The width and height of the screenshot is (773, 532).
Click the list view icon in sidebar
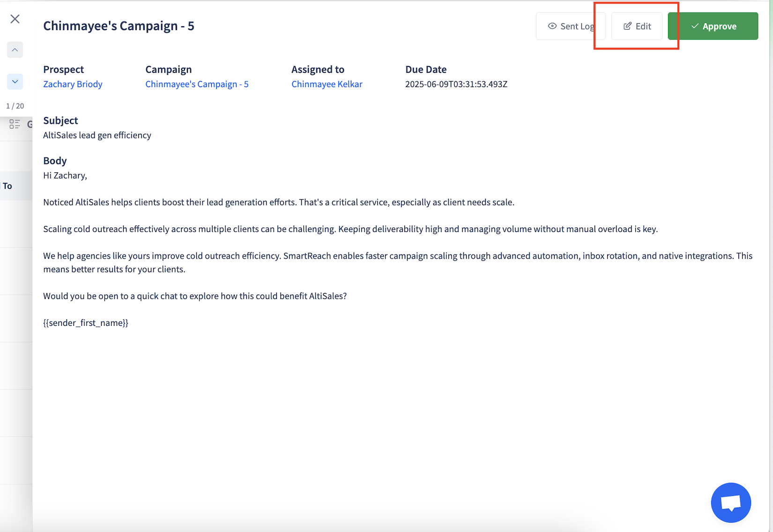tap(15, 124)
